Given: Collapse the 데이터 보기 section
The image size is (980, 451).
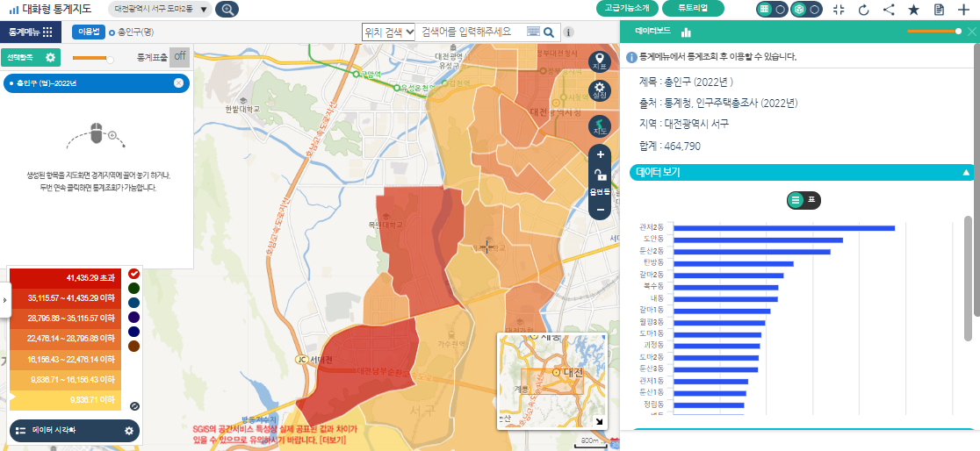Looking at the screenshot, I should 966,173.
